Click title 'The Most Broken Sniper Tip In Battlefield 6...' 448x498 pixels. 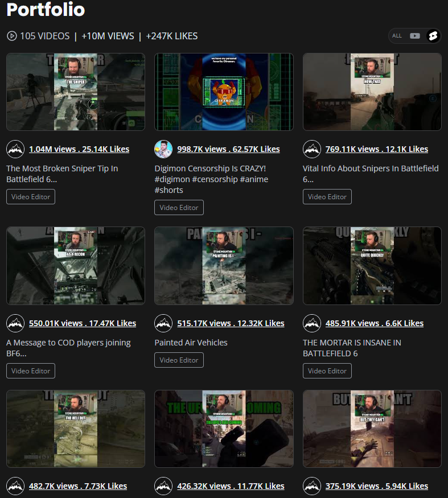coord(62,174)
